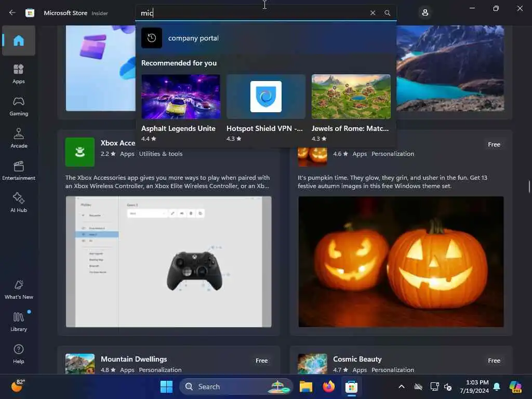532x399 pixels.
Task: Click the Xbox Accessories app icon
Action: [79, 152]
